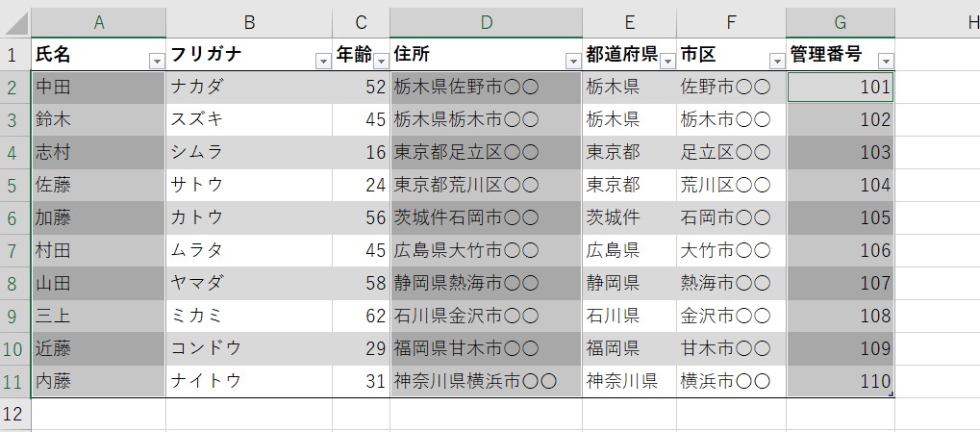Select row 11 header

point(15,381)
